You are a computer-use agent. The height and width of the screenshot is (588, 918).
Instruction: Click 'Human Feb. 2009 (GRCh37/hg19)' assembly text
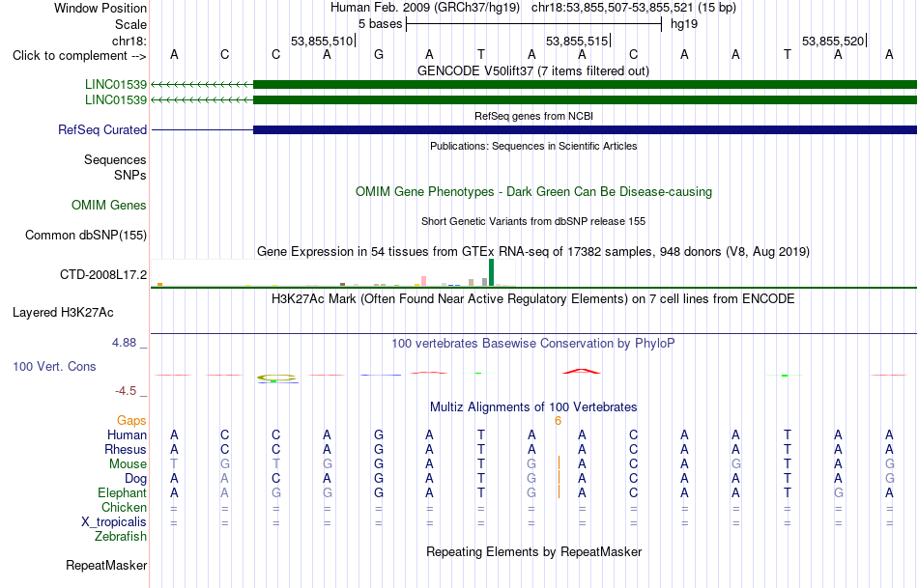(x=425, y=8)
